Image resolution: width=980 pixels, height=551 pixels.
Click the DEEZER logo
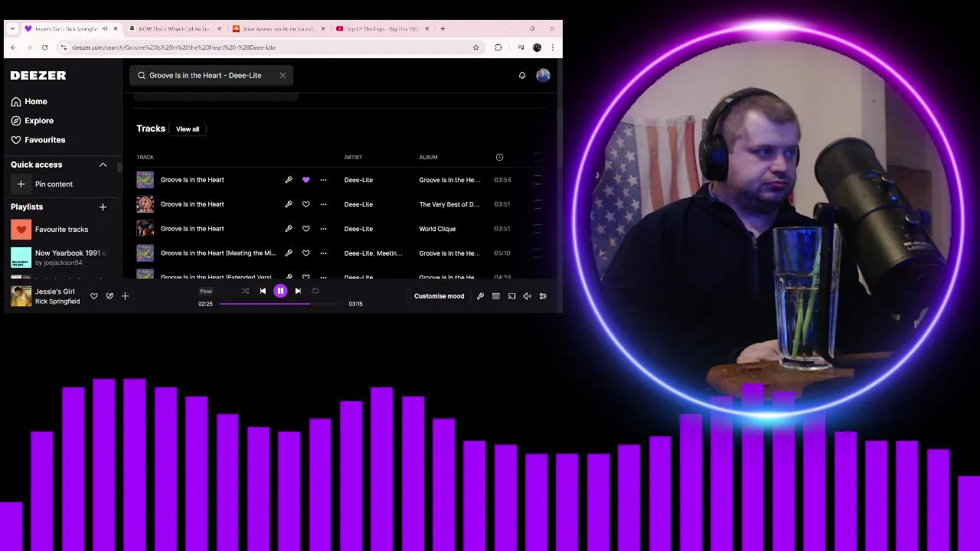pos(38,75)
